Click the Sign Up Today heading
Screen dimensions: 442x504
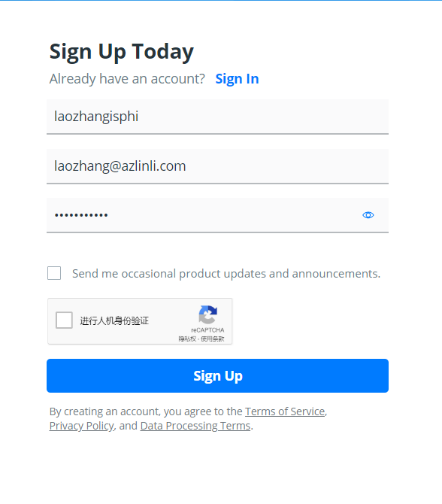(122, 52)
